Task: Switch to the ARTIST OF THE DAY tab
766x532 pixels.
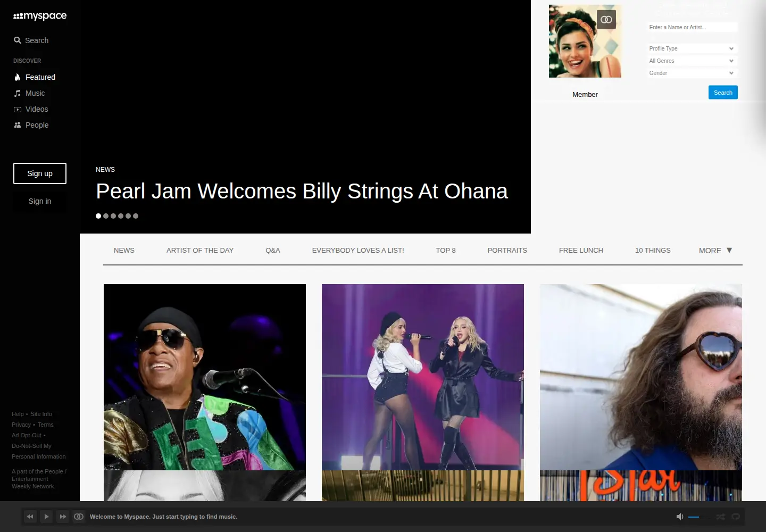Action: pos(200,251)
